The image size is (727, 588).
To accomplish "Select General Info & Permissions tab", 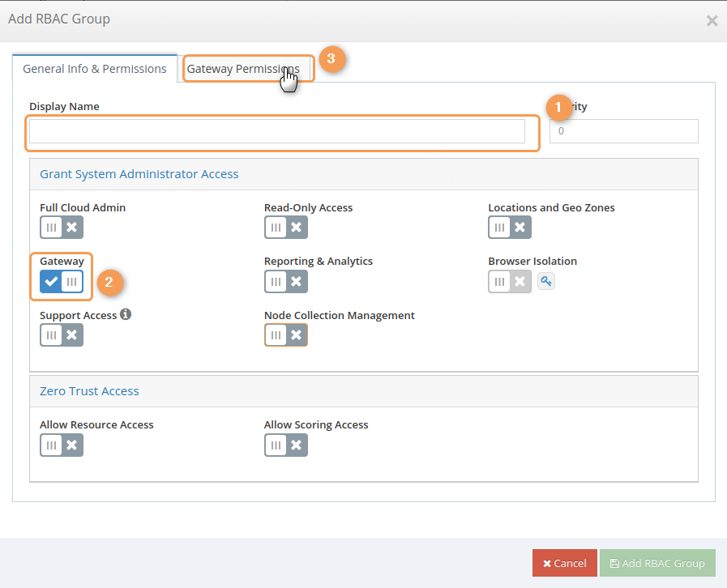I will 95,69.
